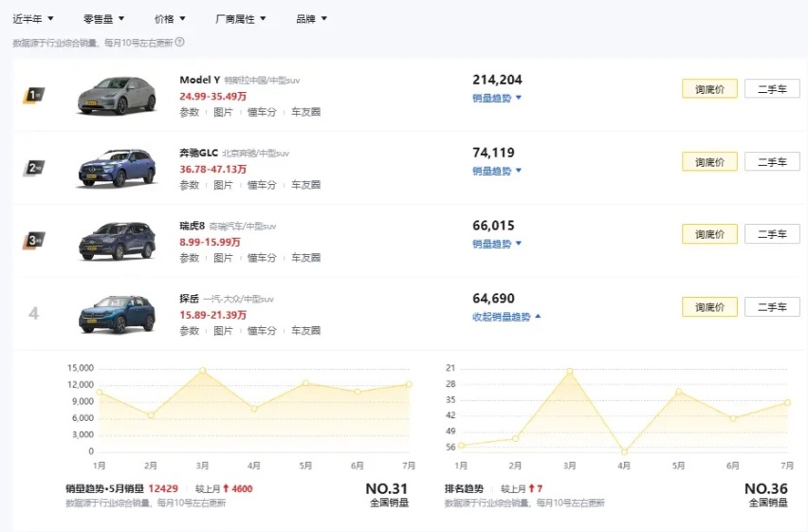Expand 销量趋势 for Model Y
The image size is (808, 532).
click(x=497, y=98)
